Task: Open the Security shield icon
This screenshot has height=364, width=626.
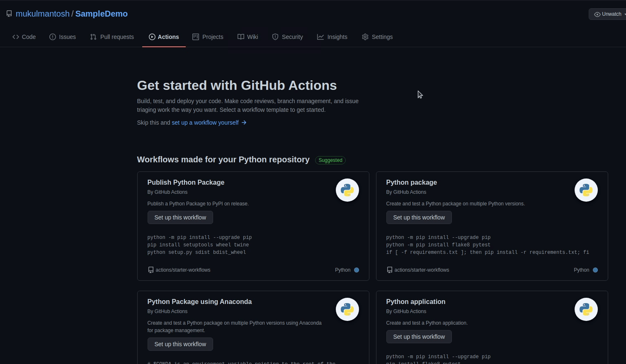Action: point(275,37)
